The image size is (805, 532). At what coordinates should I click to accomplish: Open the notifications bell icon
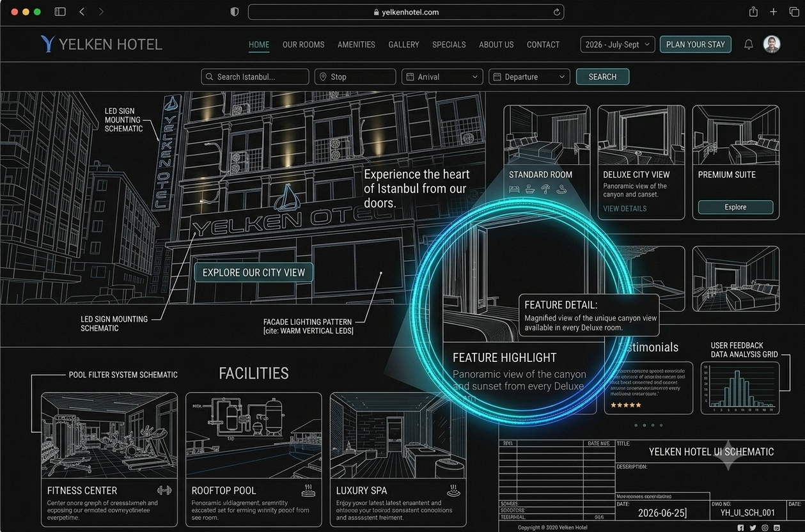coord(748,45)
